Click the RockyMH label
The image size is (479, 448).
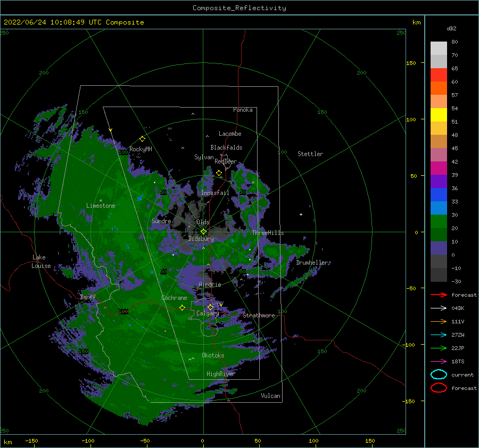[x=141, y=149]
